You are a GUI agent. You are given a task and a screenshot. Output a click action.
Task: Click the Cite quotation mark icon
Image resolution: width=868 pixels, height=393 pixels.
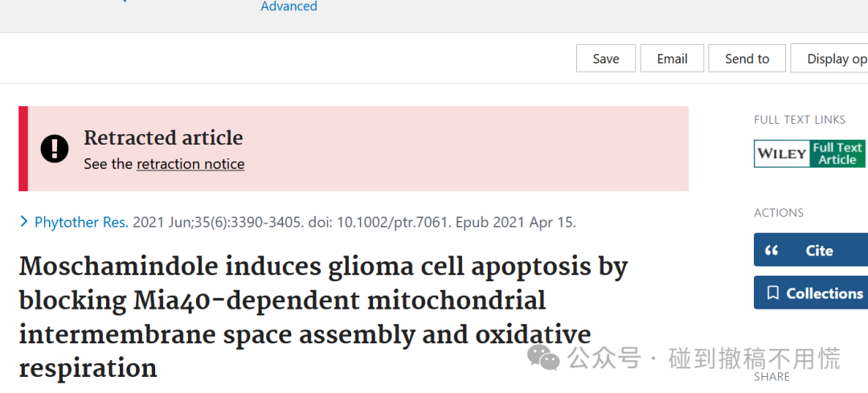tap(772, 251)
